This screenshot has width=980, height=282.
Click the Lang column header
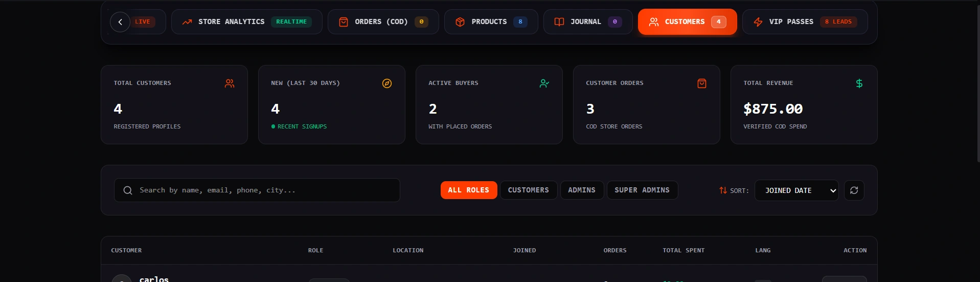(763, 250)
